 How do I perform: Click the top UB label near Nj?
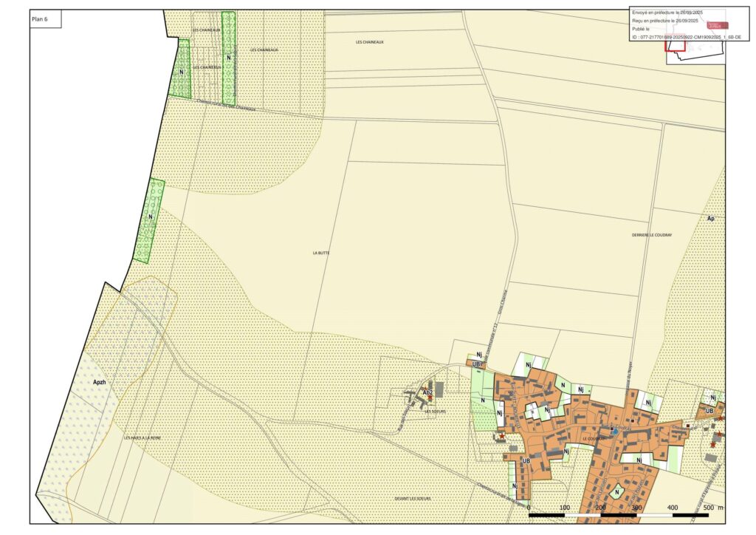pyautogui.click(x=477, y=364)
